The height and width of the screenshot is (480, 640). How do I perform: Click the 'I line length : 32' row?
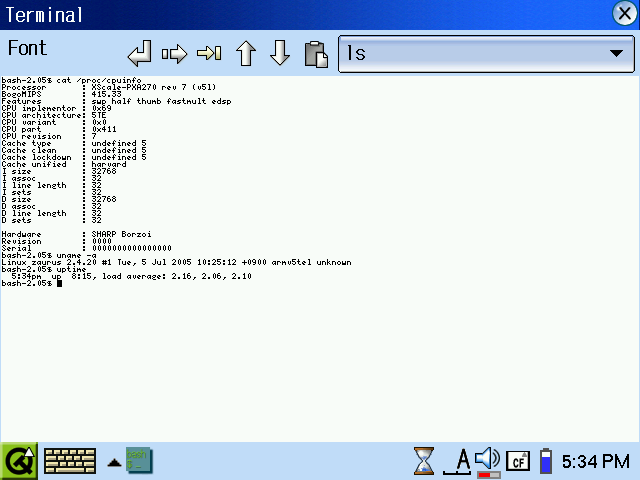[x=51, y=185]
